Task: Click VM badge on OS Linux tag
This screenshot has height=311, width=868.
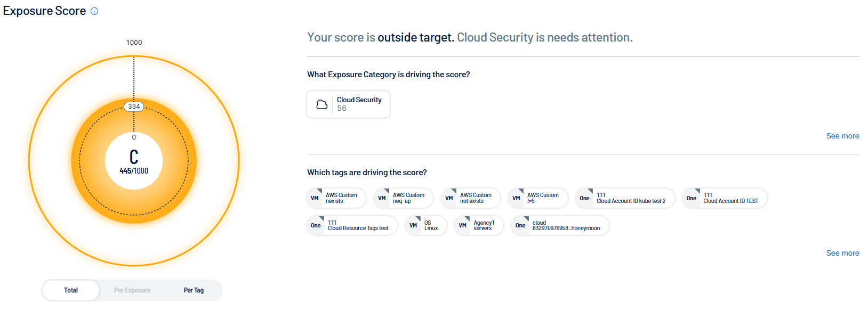Action: click(x=413, y=225)
